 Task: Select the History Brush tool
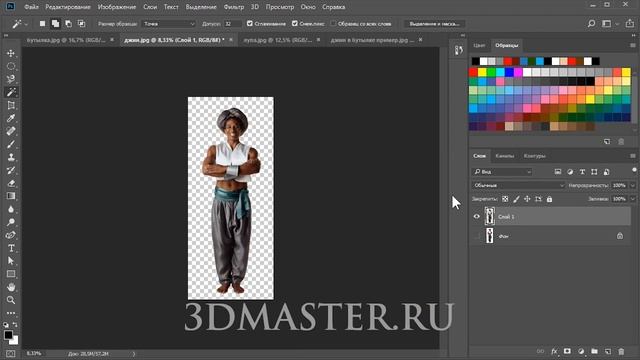pos(11,170)
